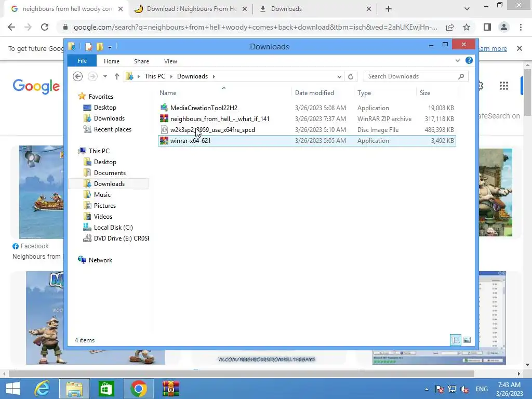532x399 pixels.
Task: Select winrar-x64-621 application icon
Action: pos(164,140)
